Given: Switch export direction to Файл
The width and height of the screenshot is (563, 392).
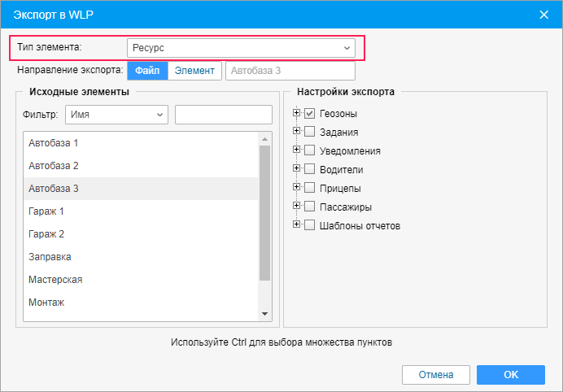Looking at the screenshot, I should click(147, 71).
